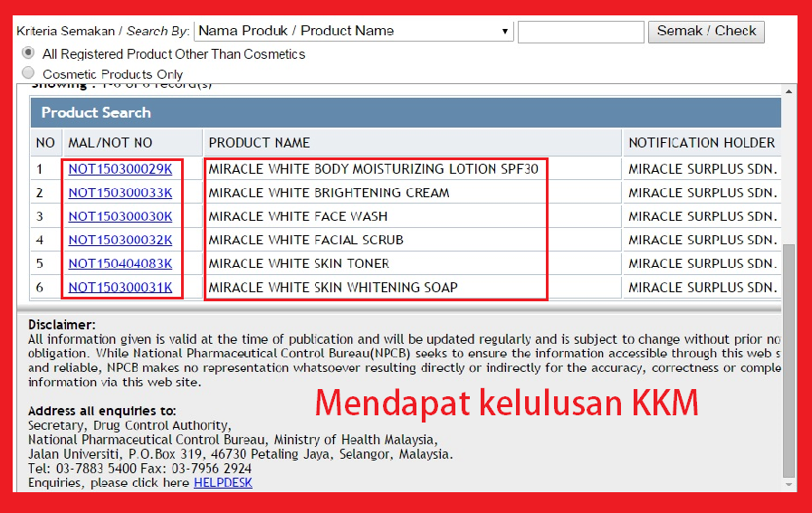
Task: Click the PRODUCT NAME column header
Action: pos(412,143)
